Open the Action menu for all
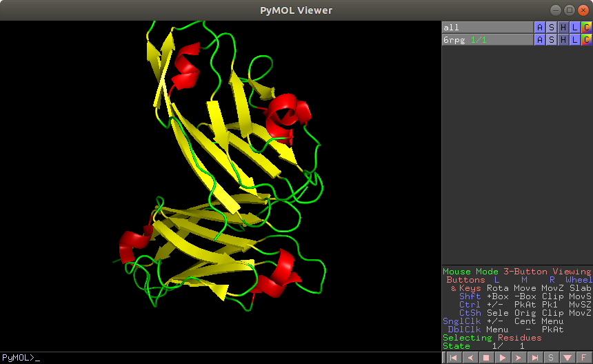The width and height of the screenshot is (593, 364). (x=539, y=28)
